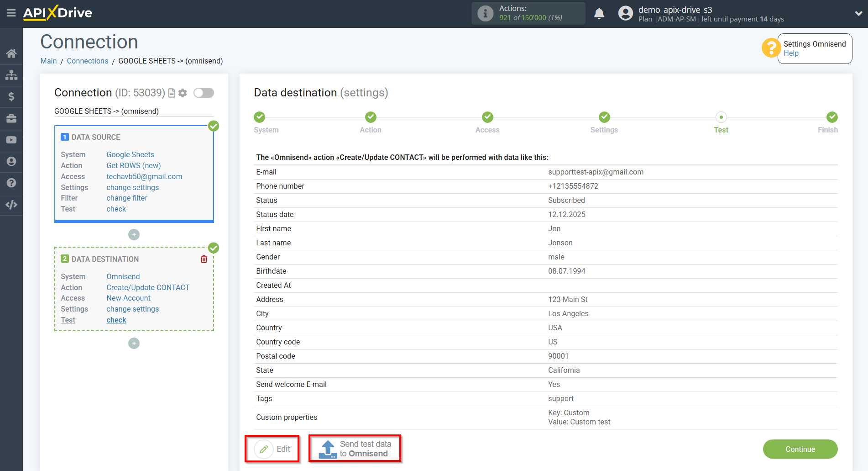868x471 pixels.
Task: Enable the connection toggle switch
Action: tap(204, 92)
